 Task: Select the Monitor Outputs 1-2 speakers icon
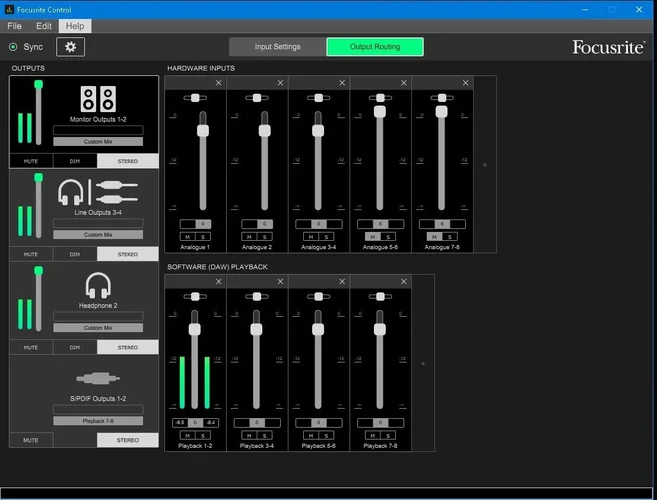coord(98,99)
